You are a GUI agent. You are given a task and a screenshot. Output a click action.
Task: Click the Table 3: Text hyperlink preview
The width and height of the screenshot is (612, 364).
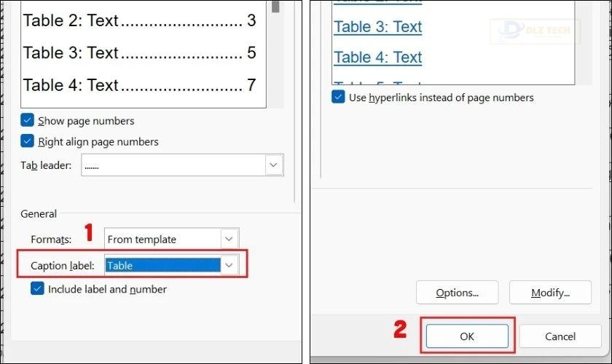(378, 27)
